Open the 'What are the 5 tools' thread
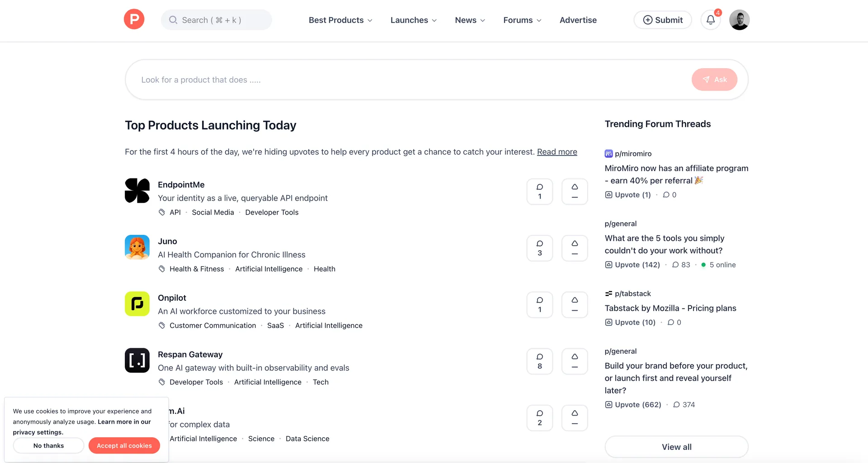The height and width of the screenshot is (463, 868). (x=665, y=244)
